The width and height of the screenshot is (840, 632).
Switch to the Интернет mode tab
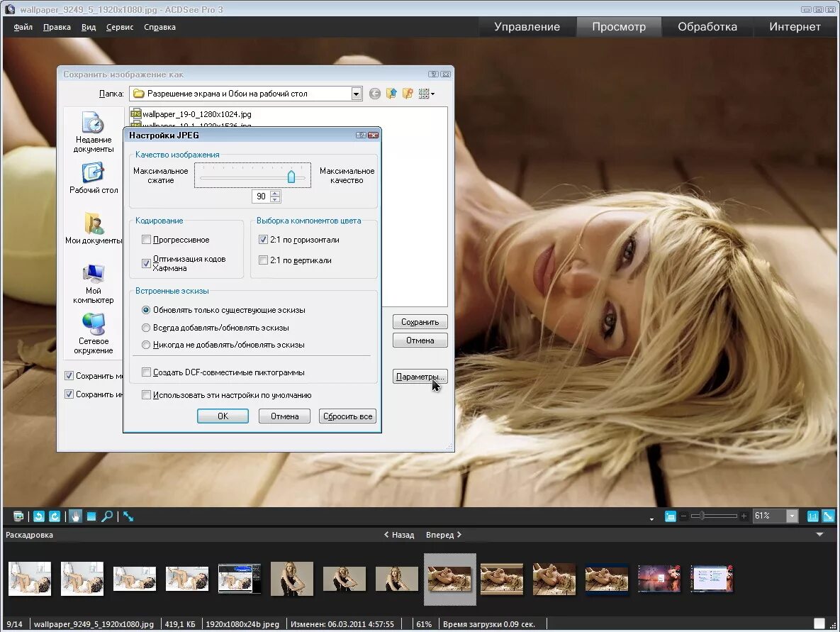[795, 27]
